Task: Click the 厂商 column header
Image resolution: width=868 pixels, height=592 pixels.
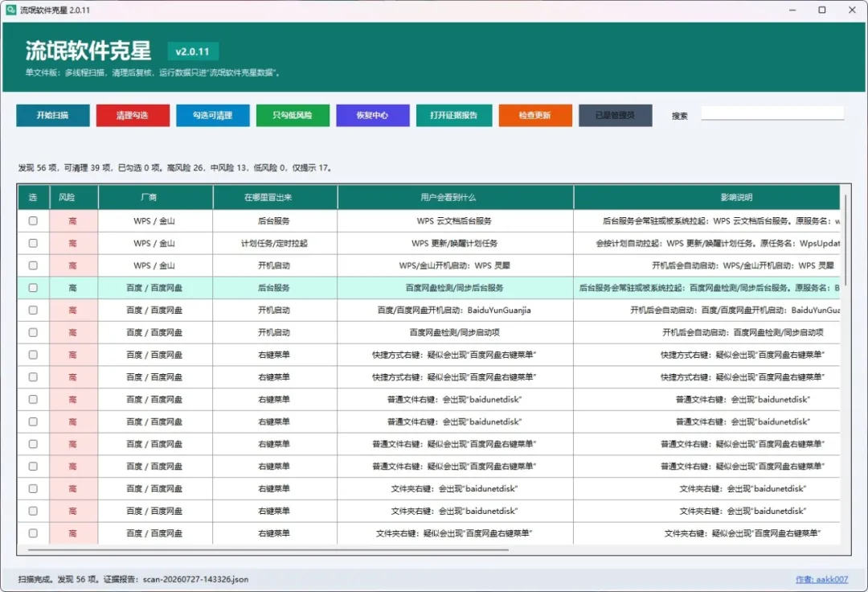Action: click(x=156, y=197)
